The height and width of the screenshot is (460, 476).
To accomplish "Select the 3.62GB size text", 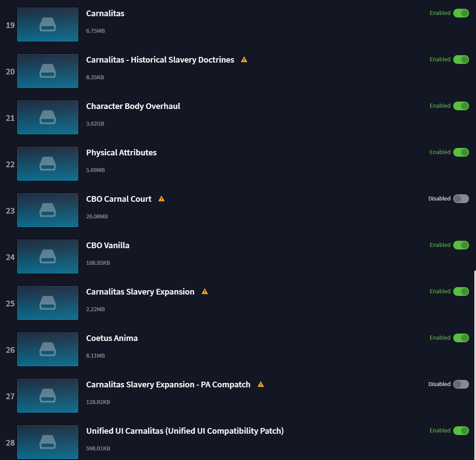I will point(95,124).
